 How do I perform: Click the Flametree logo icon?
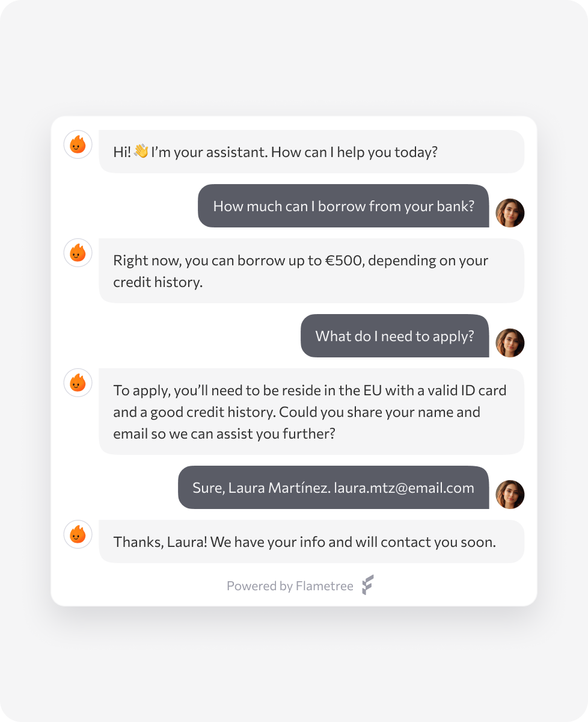(368, 585)
